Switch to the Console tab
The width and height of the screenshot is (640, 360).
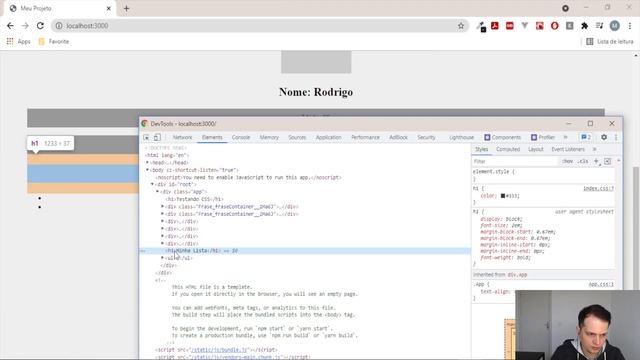[241, 138]
